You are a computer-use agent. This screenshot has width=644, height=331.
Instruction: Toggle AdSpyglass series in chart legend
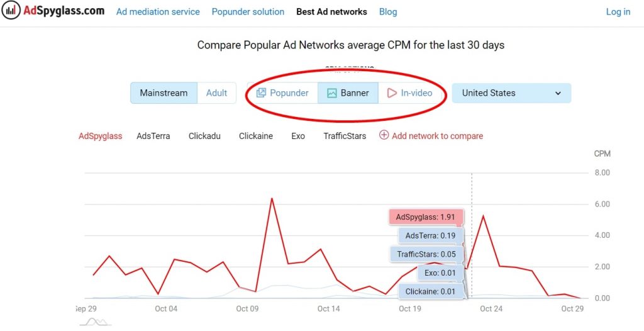[100, 136]
